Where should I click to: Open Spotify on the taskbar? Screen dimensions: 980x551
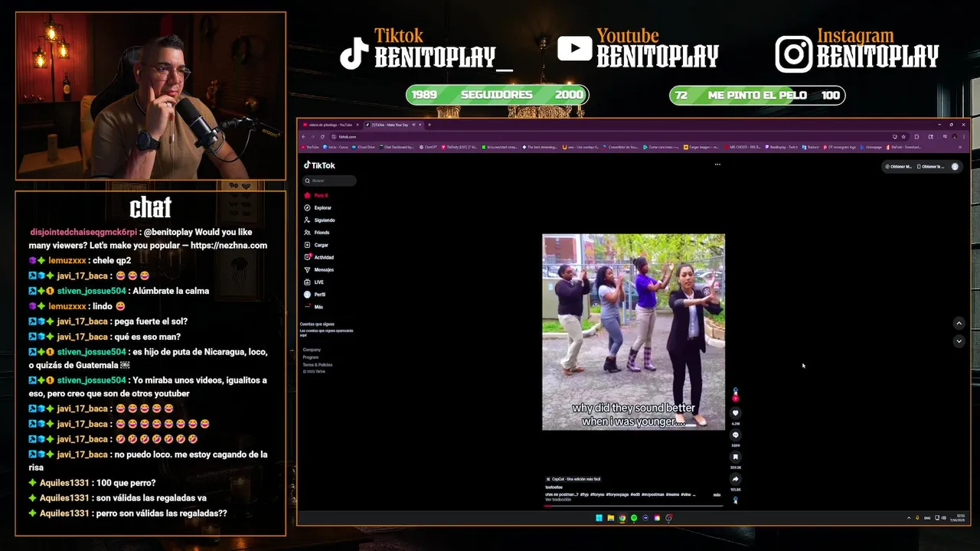click(x=634, y=518)
